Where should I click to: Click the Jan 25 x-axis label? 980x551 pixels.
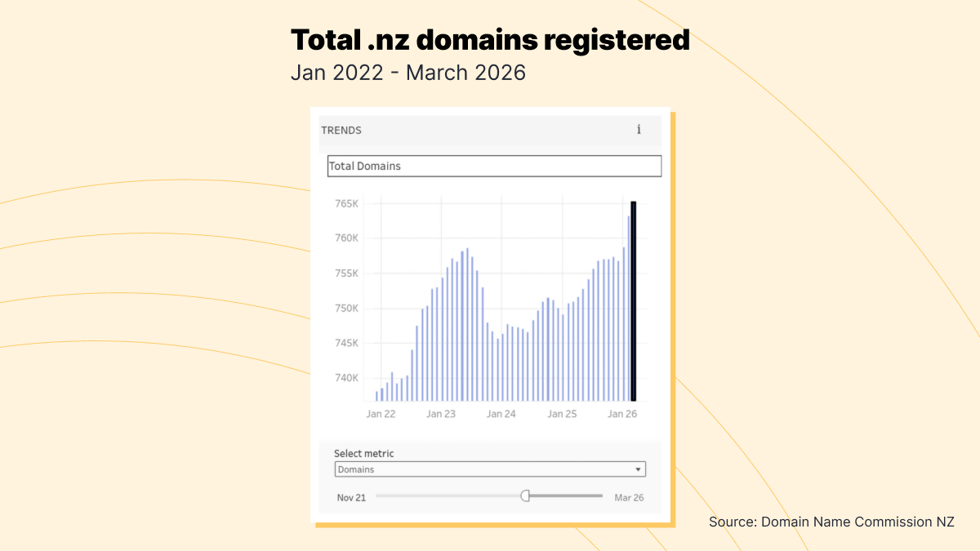(x=562, y=414)
